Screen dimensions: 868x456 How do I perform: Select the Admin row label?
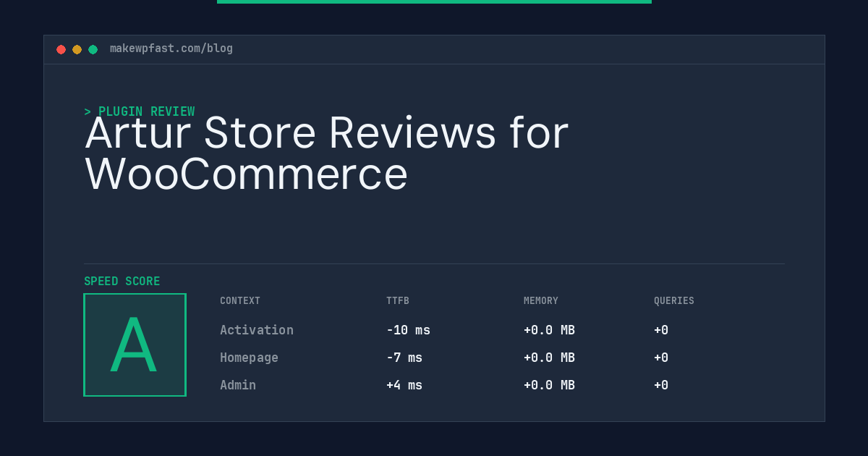point(238,385)
